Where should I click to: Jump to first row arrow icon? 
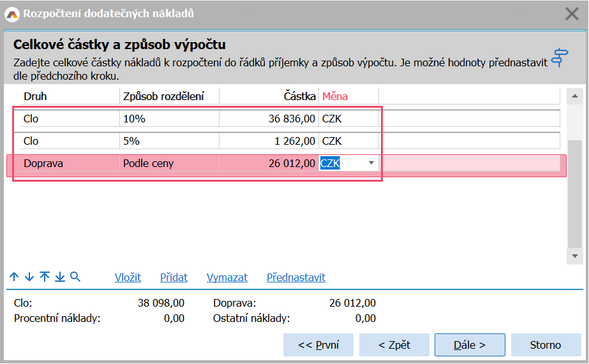tap(45, 277)
